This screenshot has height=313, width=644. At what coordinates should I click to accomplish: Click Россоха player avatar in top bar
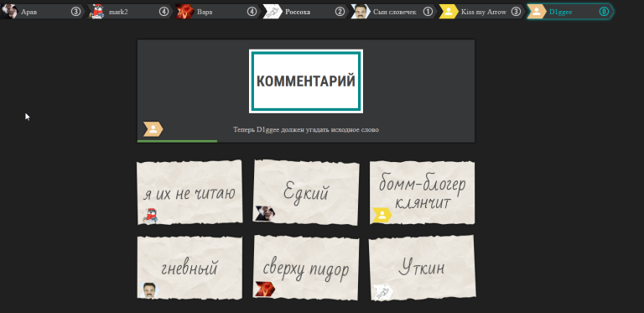pyautogui.click(x=273, y=12)
